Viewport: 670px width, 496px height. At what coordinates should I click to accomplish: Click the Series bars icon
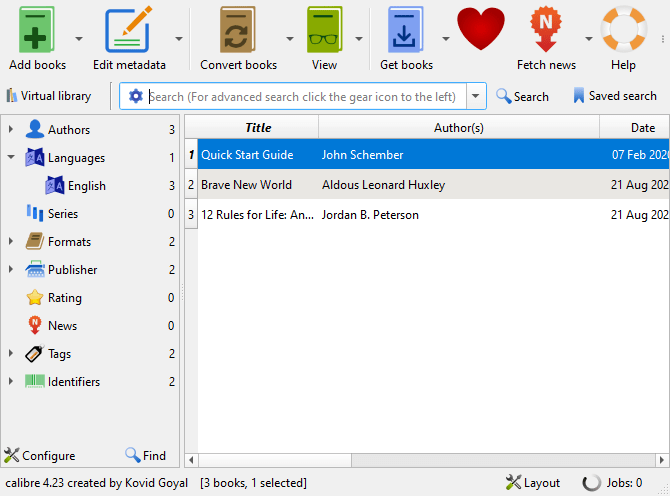click(35, 213)
